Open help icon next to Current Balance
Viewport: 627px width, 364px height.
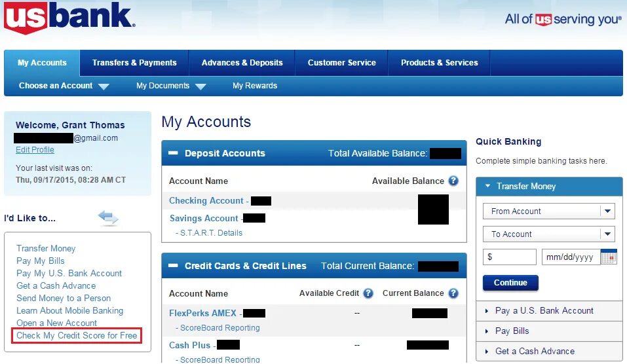(453, 293)
